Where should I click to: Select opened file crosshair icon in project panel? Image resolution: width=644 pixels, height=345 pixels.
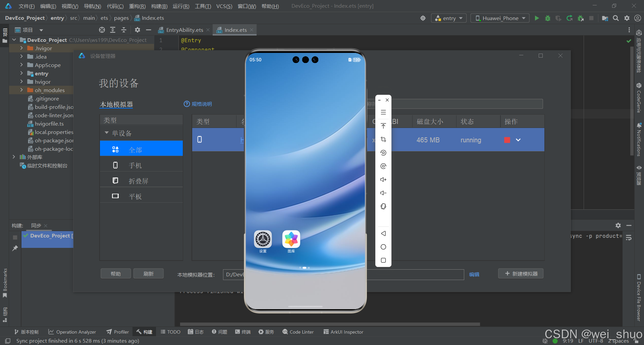pyautogui.click(x=102, y=30)
